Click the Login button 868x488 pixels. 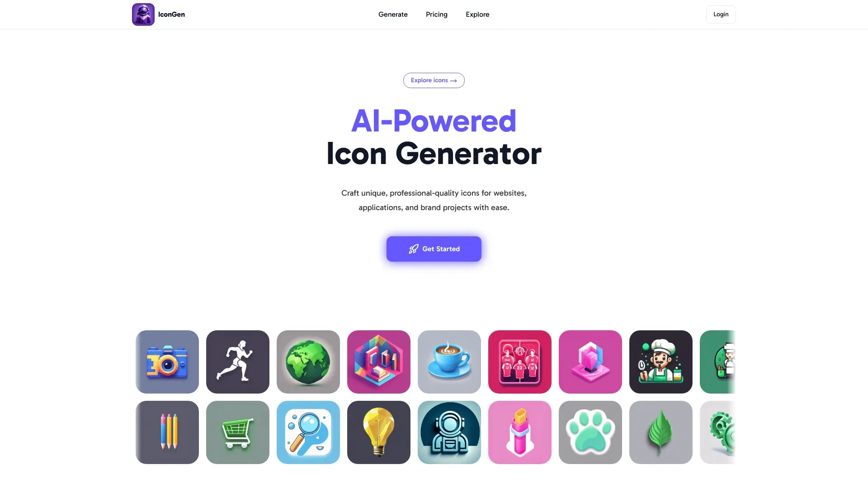[721, 14]
